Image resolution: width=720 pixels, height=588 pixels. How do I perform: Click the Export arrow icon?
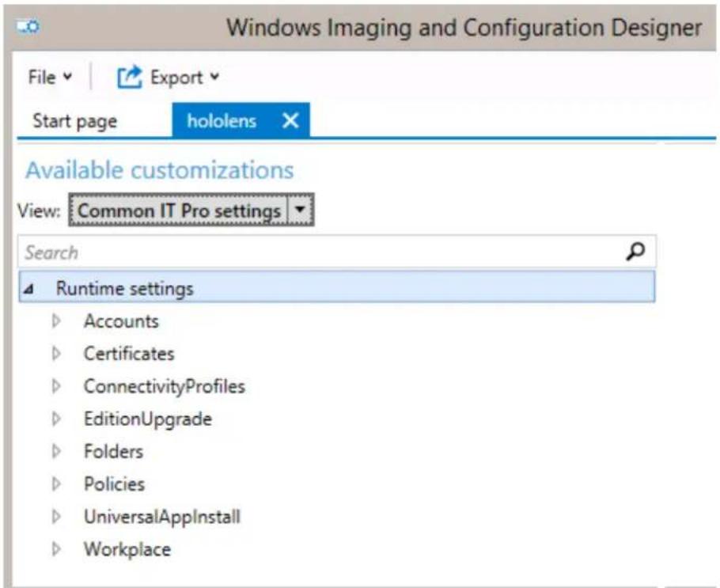coord(130,78)
